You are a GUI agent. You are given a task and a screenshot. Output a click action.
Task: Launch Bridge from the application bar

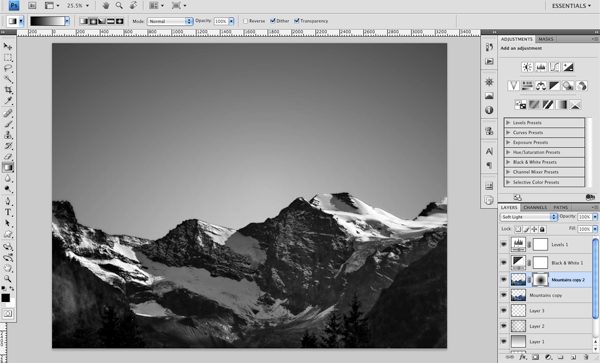[x=32, y=5]
